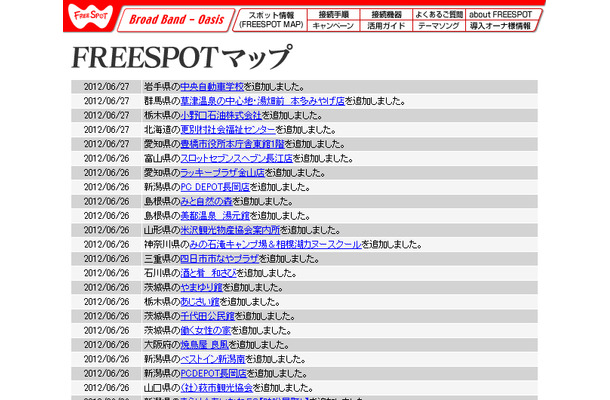Open the あじさい館 link
The width and height of the screenshot is (610, 400).
click(200, 302)
